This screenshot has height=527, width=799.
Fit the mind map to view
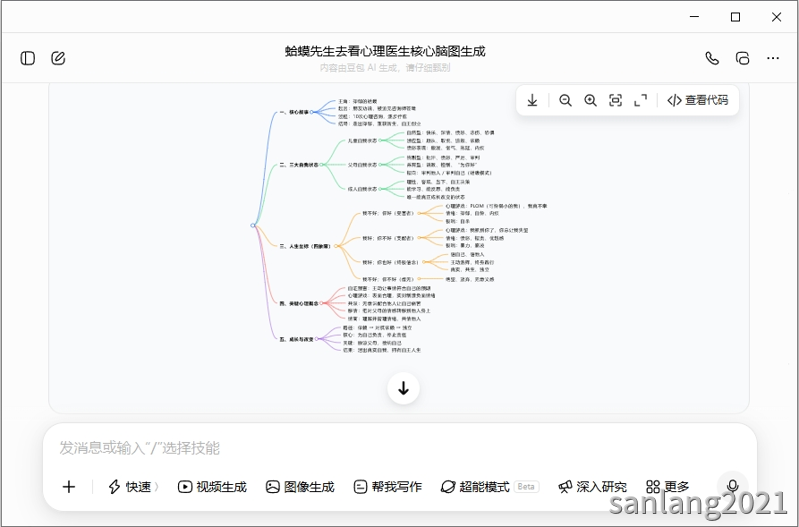point(616,100)
